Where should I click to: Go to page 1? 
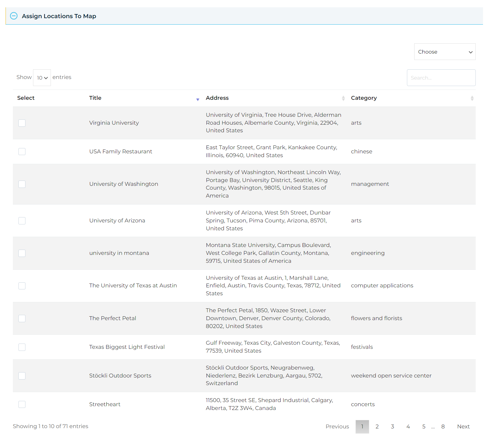click(x=362, y=427)
